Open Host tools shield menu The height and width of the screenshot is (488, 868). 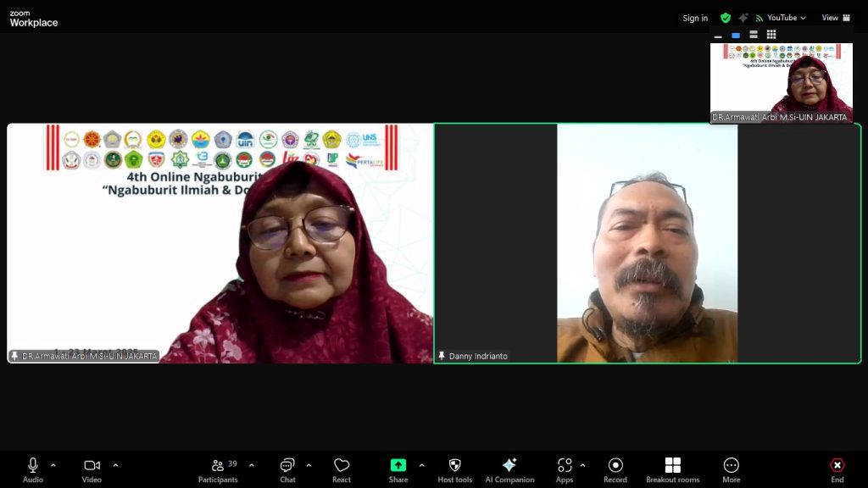[455, 470]
